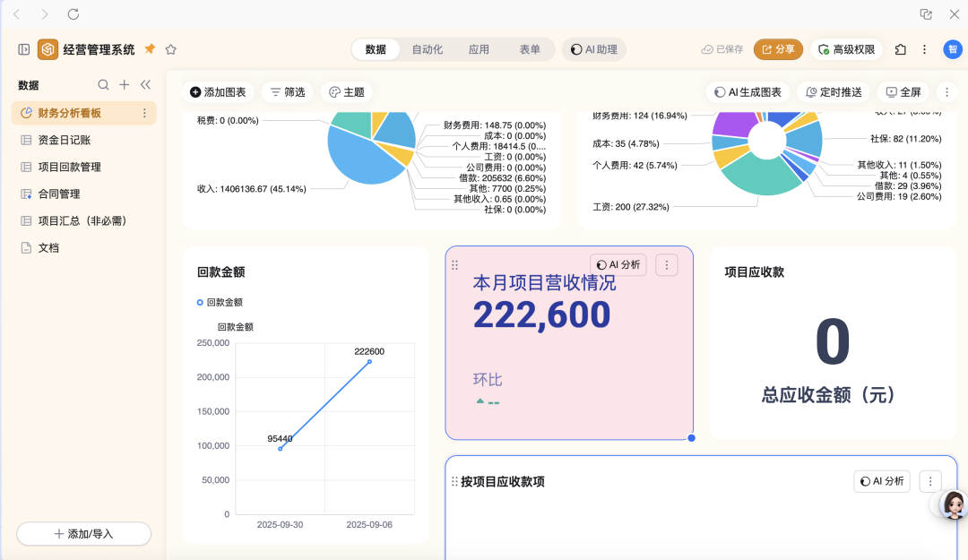Open the blue user avatar
Screen dimensions: 968x560
click(x=952, y=49)
